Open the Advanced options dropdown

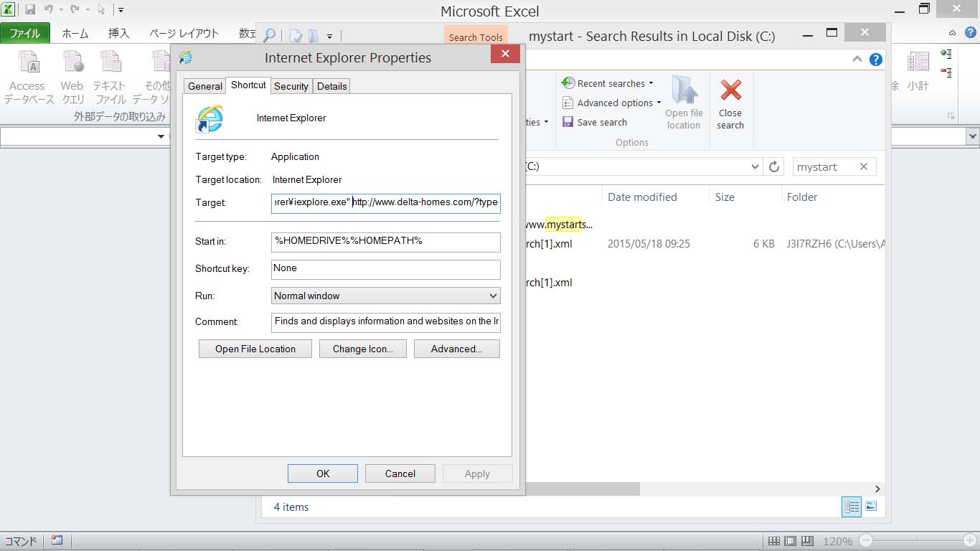point(611,103)
